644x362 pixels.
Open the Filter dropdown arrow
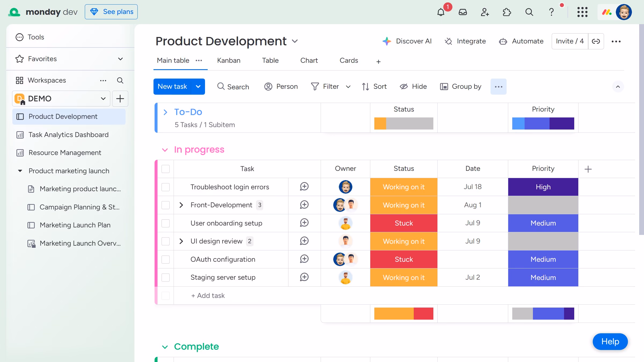click(x=348, y=87)
